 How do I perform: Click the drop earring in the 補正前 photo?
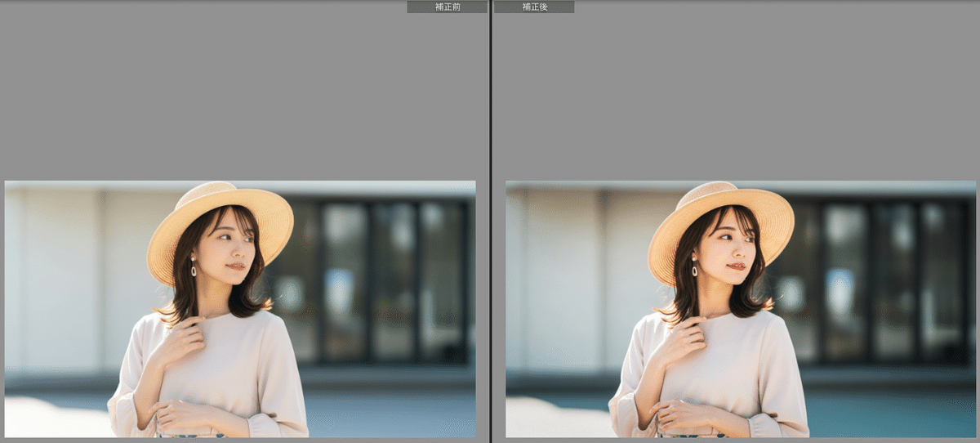tap(194, 268)
